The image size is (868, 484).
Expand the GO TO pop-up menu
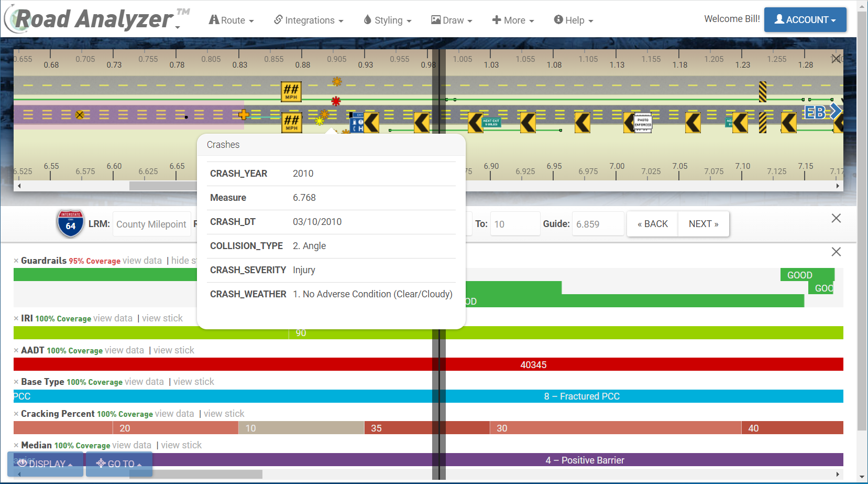[119, 464]
